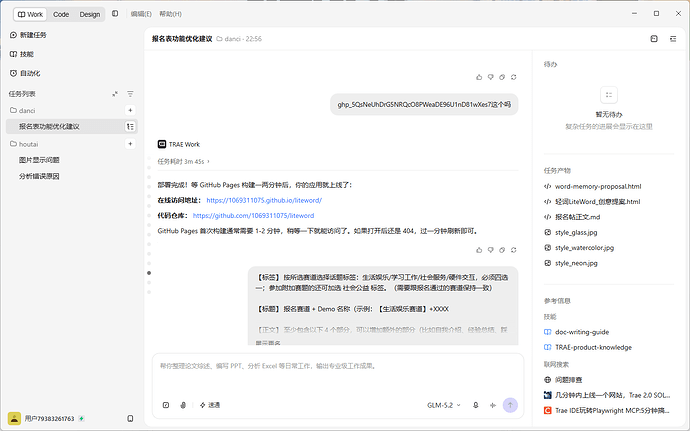Expand the 任务耗时 3m 45s details

click(x=184, y=162)
